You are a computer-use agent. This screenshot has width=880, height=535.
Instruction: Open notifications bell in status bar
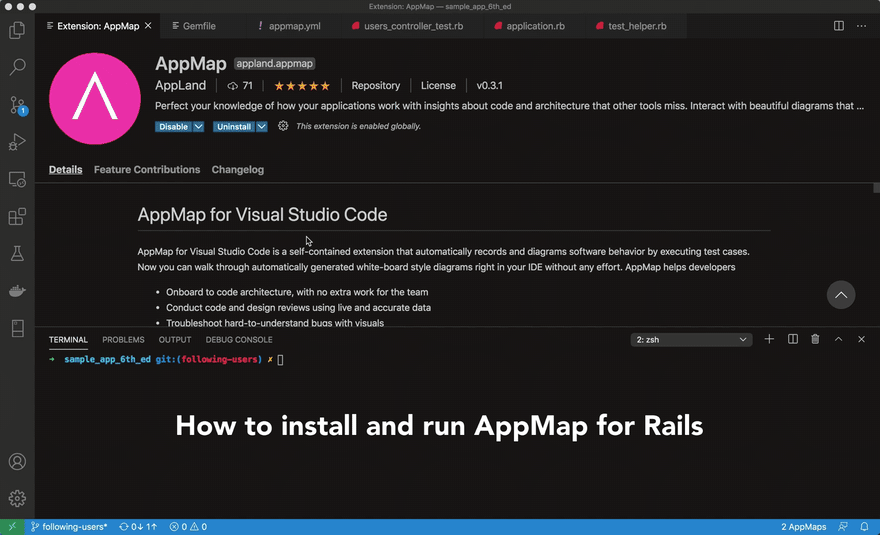click(x=864, y=527)
